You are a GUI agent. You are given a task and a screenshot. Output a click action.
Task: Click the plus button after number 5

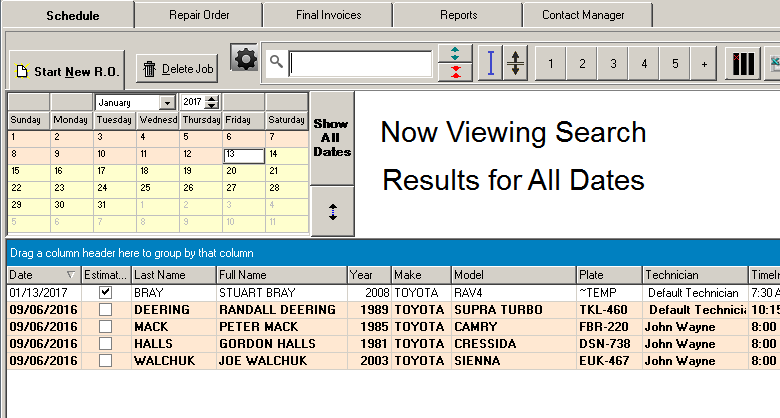pos(705,64)
